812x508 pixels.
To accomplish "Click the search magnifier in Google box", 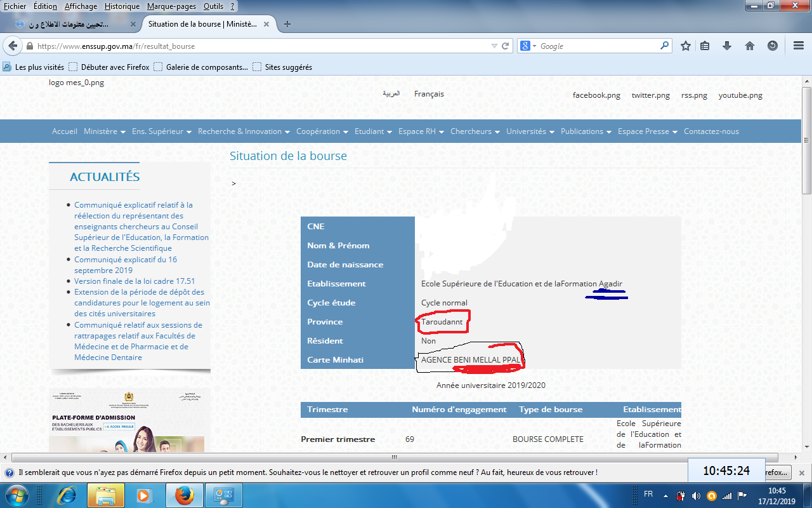I will 664,46.
